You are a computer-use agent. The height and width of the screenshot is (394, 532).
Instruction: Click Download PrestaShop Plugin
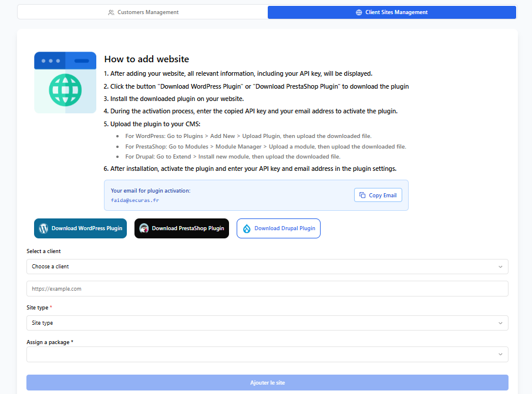pyautogui.click(x=181, y=228)
